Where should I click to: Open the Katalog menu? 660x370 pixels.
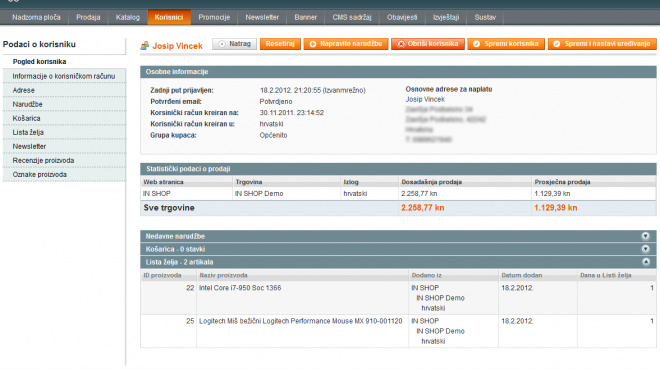(128, 17)
